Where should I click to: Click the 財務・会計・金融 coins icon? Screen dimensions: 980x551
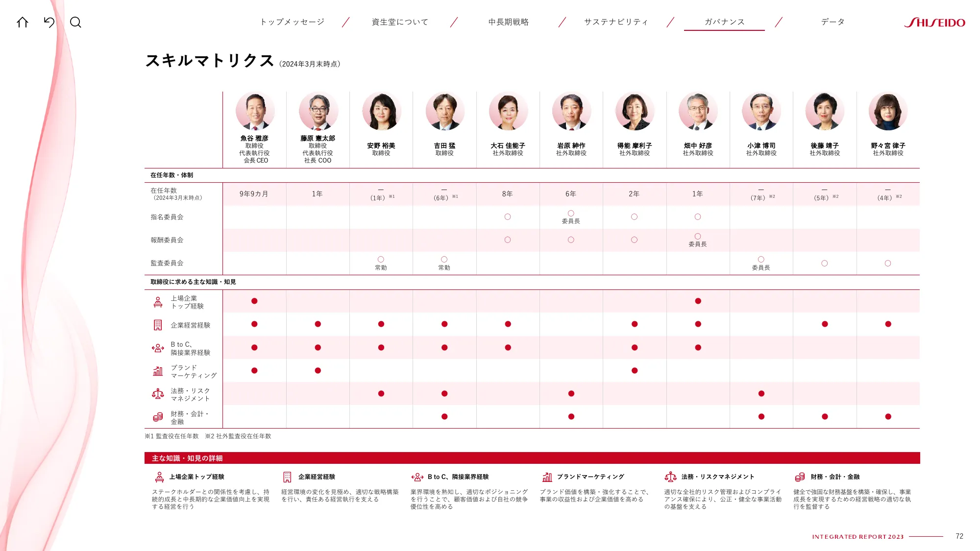[157, 417]
